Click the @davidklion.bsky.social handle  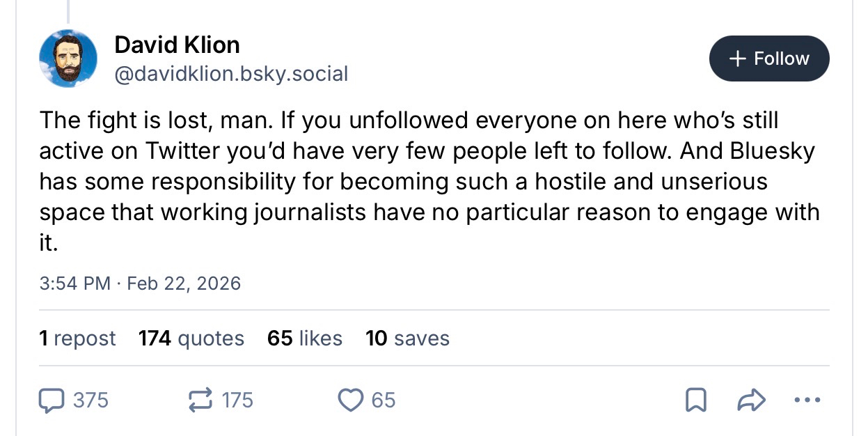click(x=231, y=73)
